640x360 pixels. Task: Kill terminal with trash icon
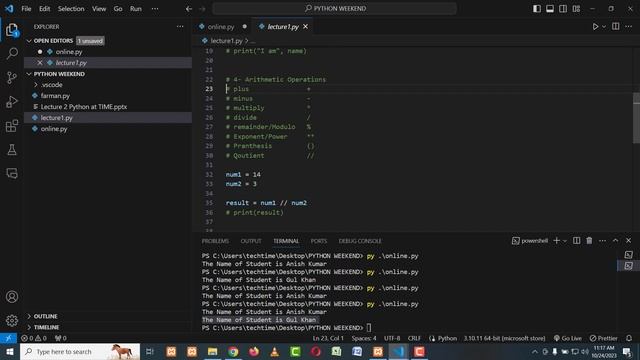(x=589, y=241)
